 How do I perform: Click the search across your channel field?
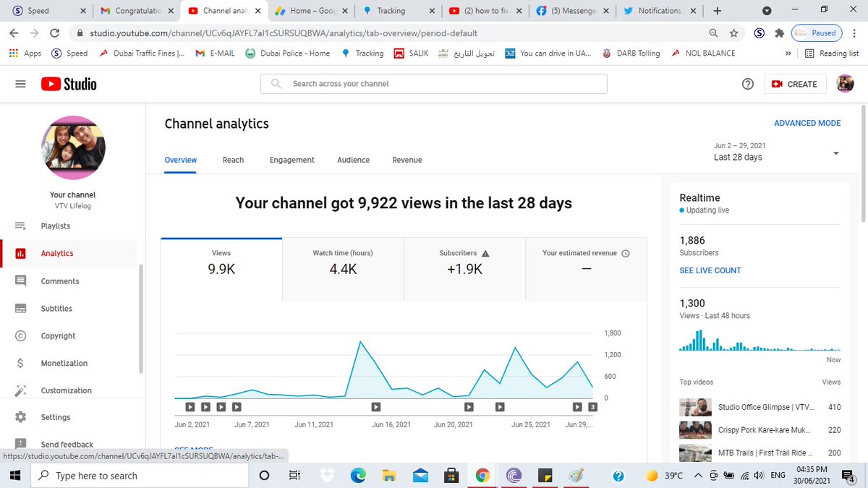pyautogui.click(x=434, y=84)
